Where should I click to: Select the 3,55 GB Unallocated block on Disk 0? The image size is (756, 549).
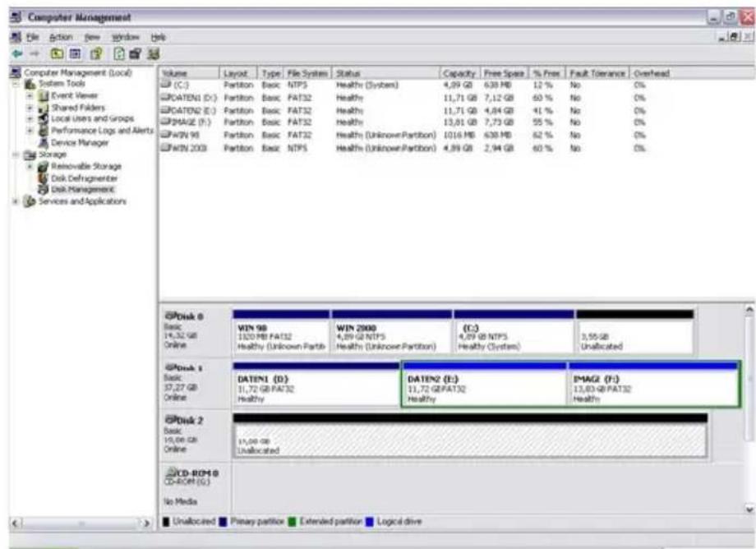pos(635,332)
